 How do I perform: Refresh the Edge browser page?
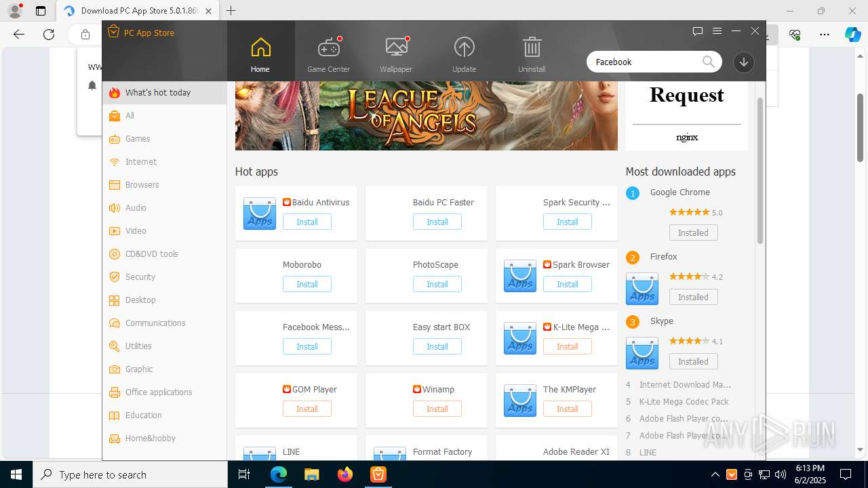coord(49,35)
